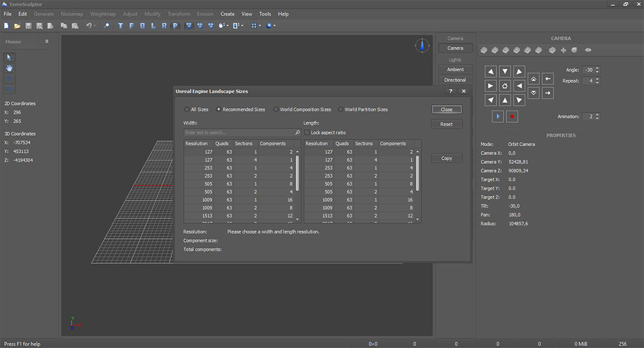The width and height of the screenshot is (644, 348).
Task: Click the first cube view icon in Camera panel
Action: click(484, 50)
